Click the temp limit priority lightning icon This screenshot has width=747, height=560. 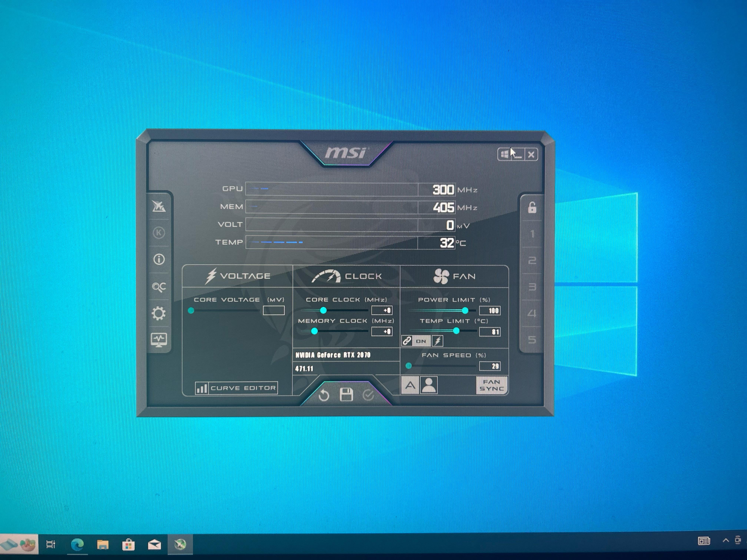click(x=437, y=341)
